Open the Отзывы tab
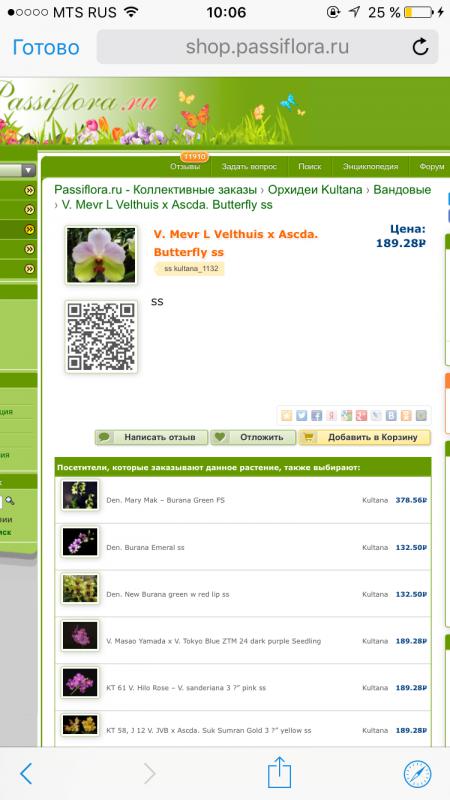 tap(185, 167)
